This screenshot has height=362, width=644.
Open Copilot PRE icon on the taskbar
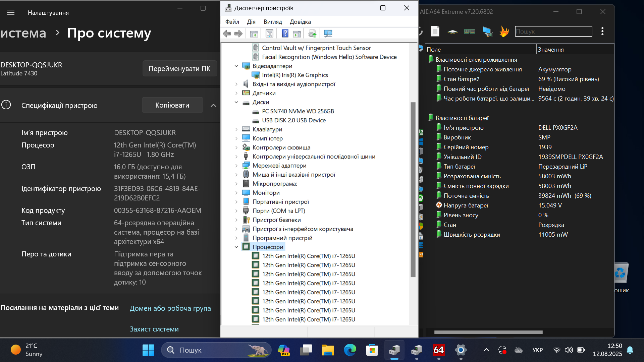pos(284,350)
